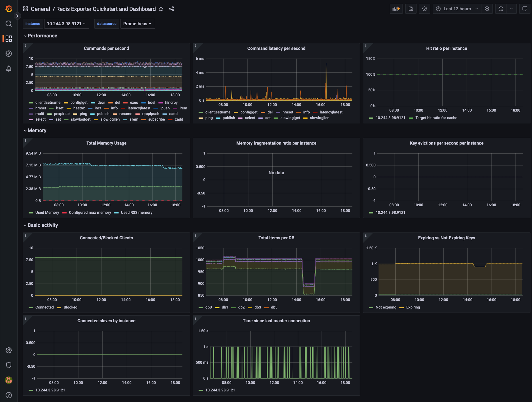Show info for Commands per second panel

click(x=26, y=46)
